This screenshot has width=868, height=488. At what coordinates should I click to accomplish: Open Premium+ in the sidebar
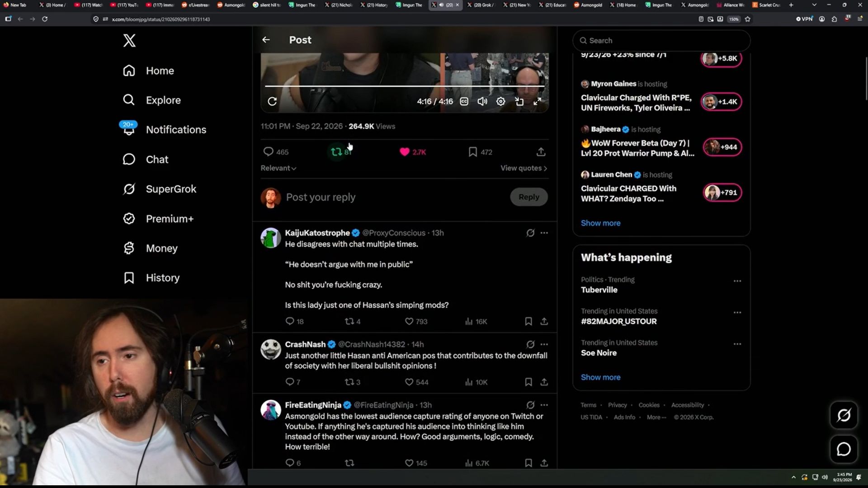point(158,219)
